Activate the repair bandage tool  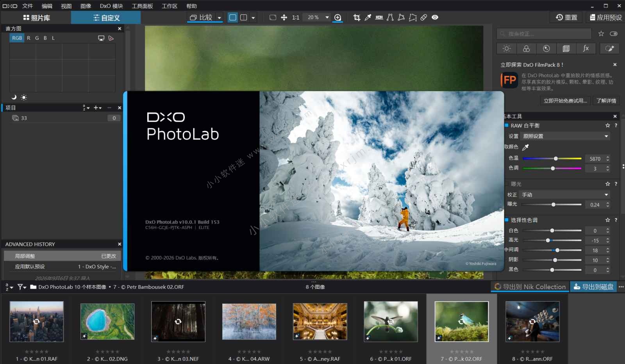point(424,18)
